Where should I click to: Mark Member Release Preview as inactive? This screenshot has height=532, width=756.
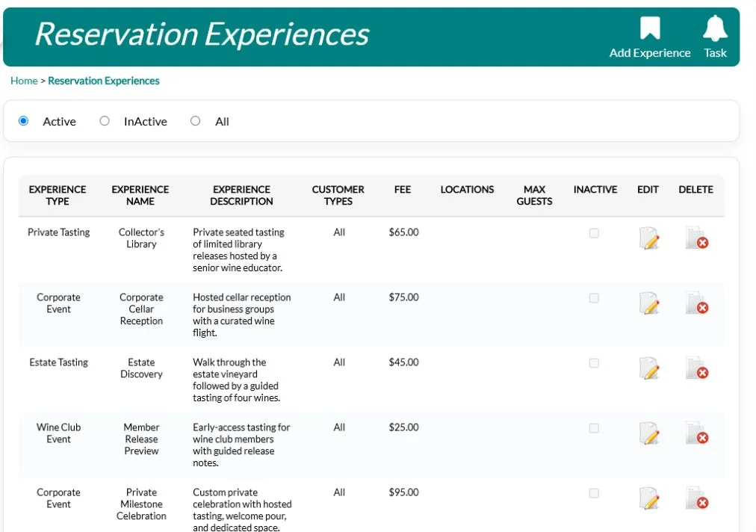click(594, 428)
